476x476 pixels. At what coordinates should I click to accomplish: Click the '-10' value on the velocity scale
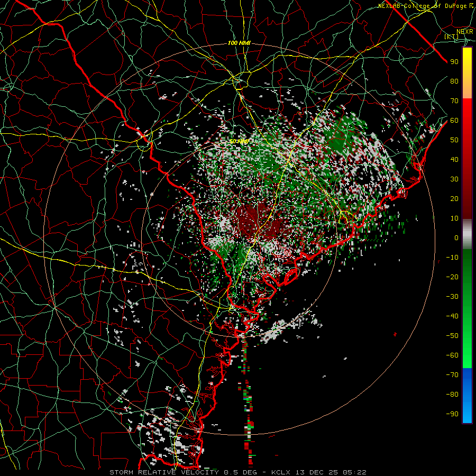(452, 258)
